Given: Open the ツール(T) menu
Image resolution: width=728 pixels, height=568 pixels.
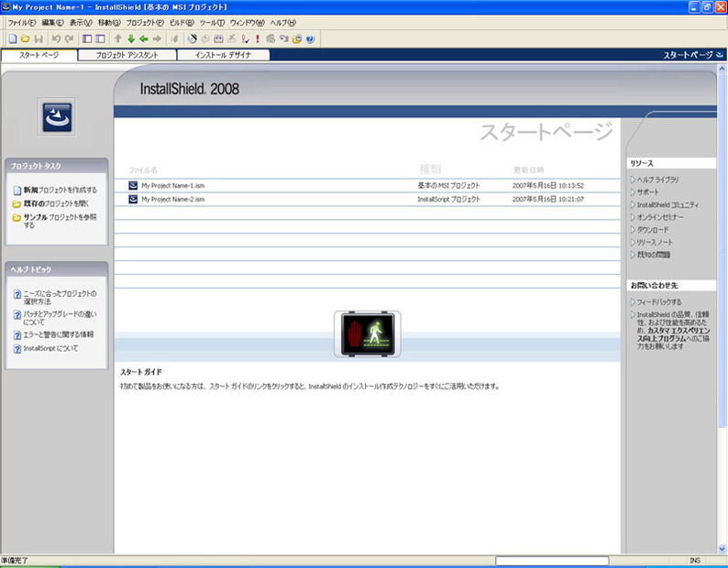Looking at the screenshot, I should (x=212, y=23).
